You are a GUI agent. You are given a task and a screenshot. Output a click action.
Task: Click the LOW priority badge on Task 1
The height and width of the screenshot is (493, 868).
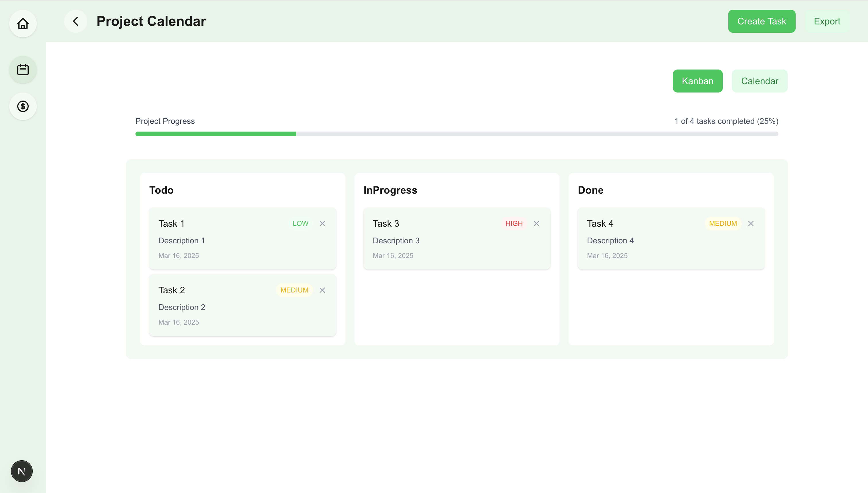[300, 224]
